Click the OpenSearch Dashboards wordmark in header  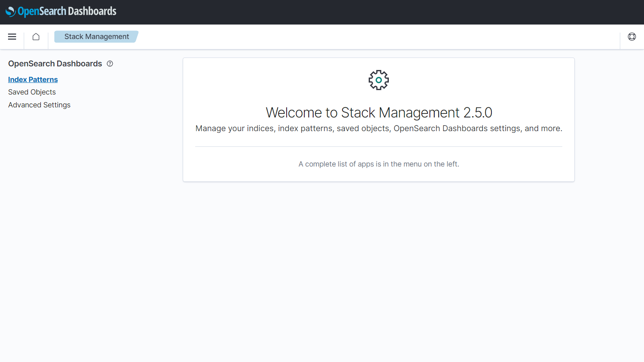click(67, 11)
